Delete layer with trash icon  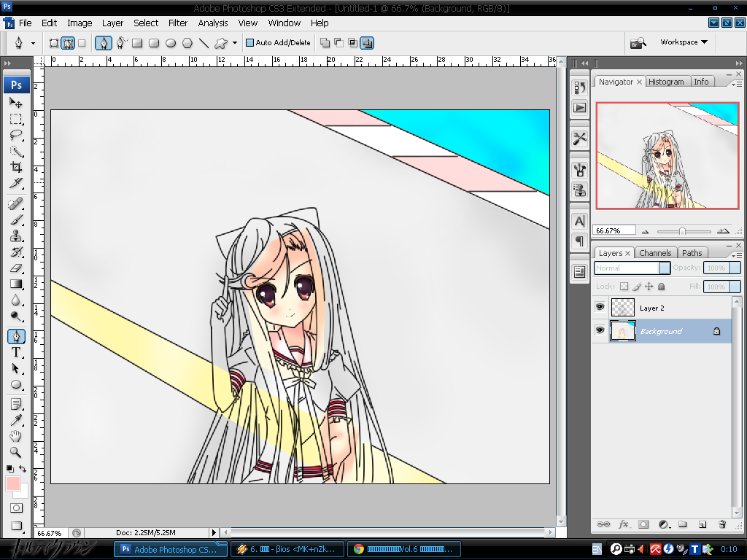pyautogui.click(x=722, y=524)
